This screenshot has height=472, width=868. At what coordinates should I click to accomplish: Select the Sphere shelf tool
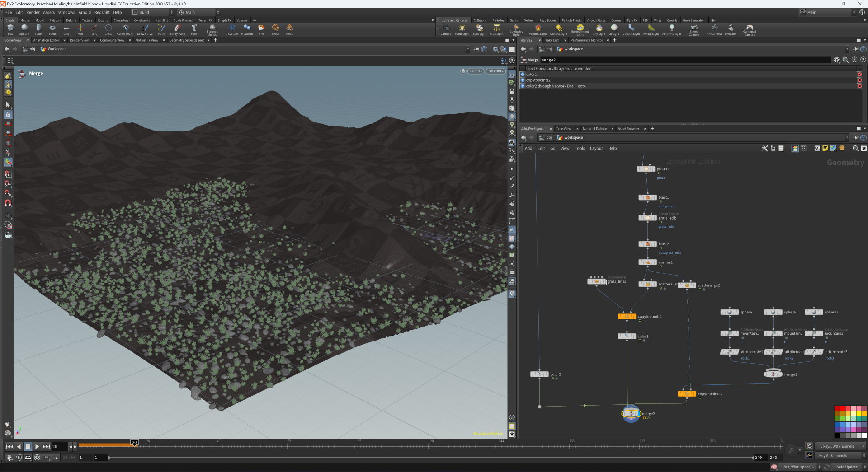pyautogui.click(x=24, y=29)
